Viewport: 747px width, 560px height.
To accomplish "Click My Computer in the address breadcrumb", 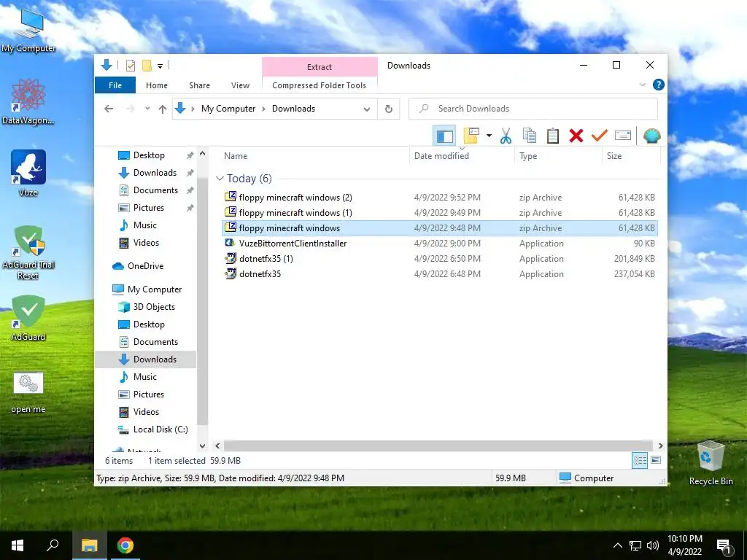I will (228, 109).
